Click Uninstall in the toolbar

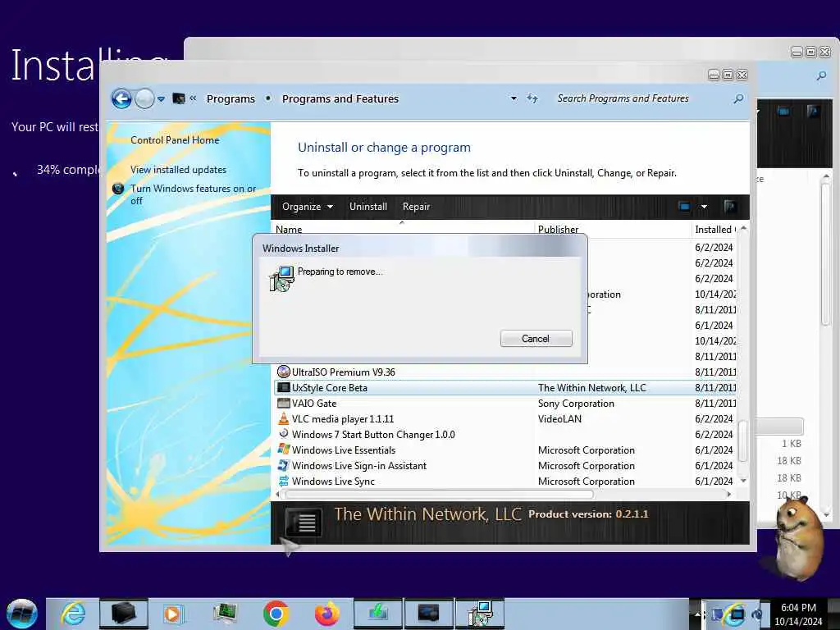(368, 207)
